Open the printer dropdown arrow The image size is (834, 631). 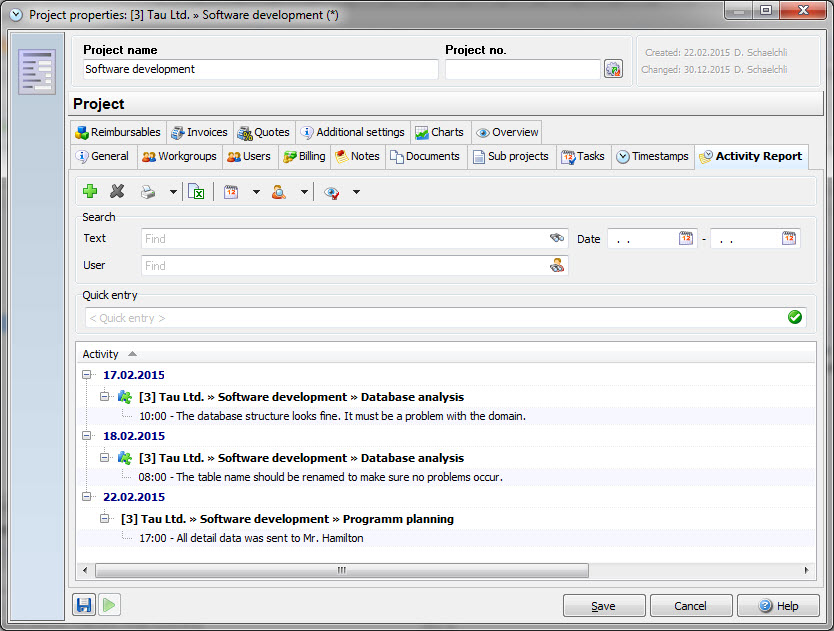click(173, 192)
